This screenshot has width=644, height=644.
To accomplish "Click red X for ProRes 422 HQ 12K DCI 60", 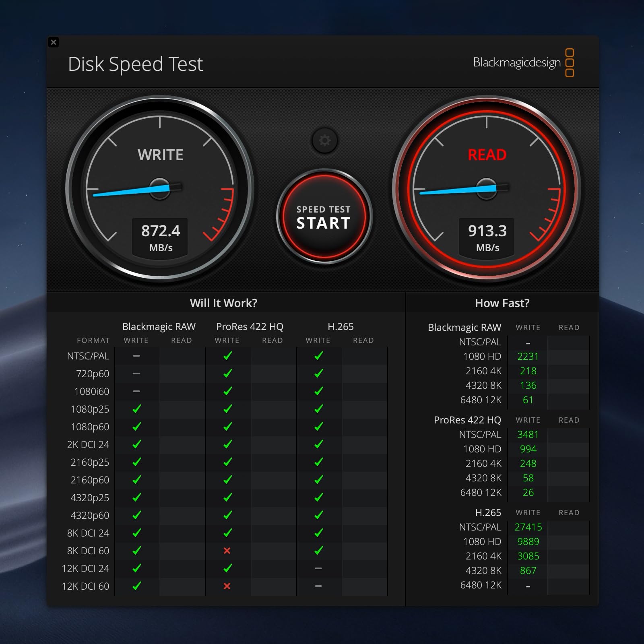I will 227,586.
